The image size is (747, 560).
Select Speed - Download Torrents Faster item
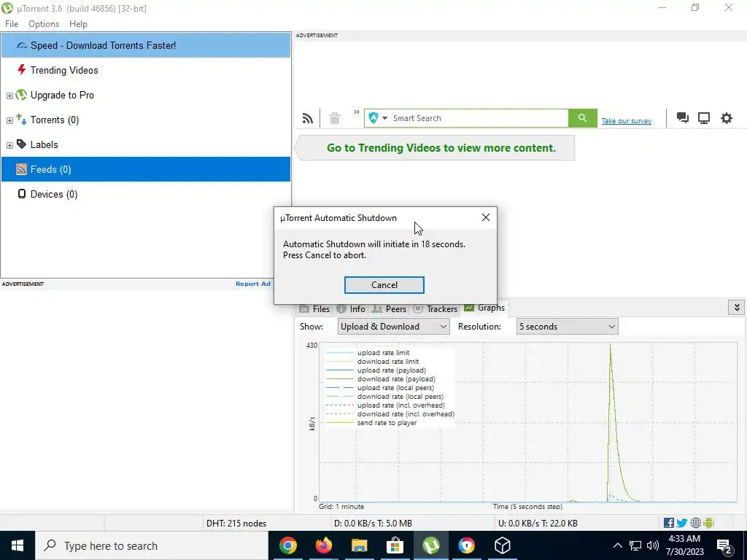[x=146, y=46]
